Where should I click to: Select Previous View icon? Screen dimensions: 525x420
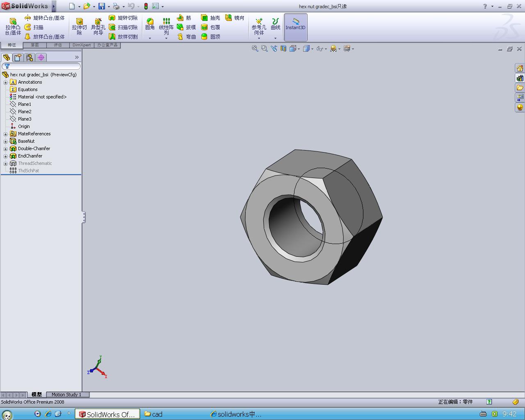[x=274, y=48]
